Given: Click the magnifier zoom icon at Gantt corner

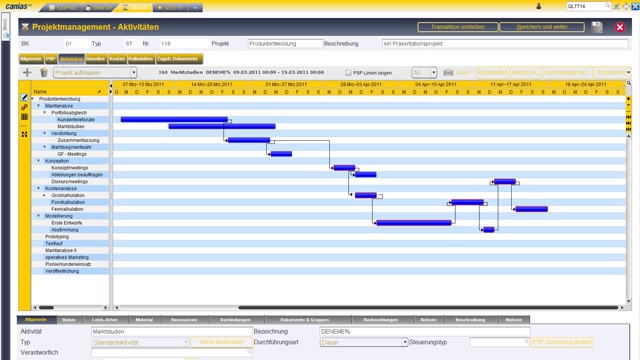Looking at the screenshot, I should (629, 83).
